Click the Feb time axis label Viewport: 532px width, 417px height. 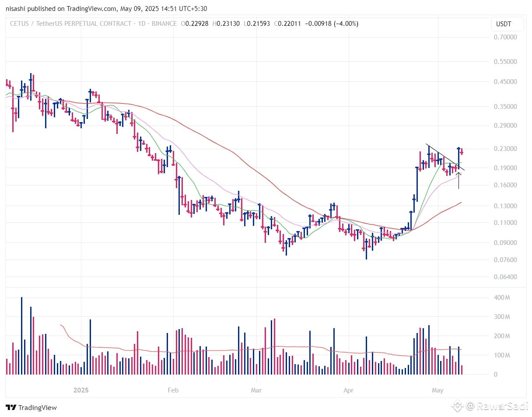click(174, 389)
